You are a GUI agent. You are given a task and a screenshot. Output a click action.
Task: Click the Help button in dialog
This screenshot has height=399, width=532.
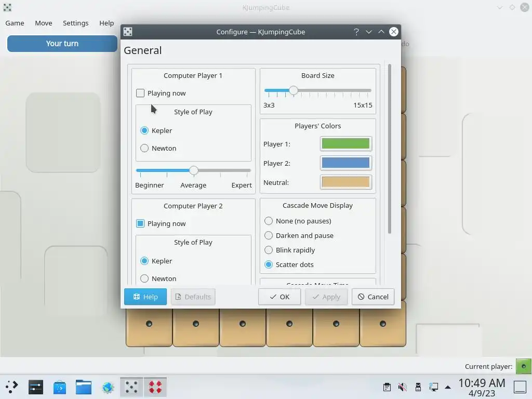pos(145,297)
